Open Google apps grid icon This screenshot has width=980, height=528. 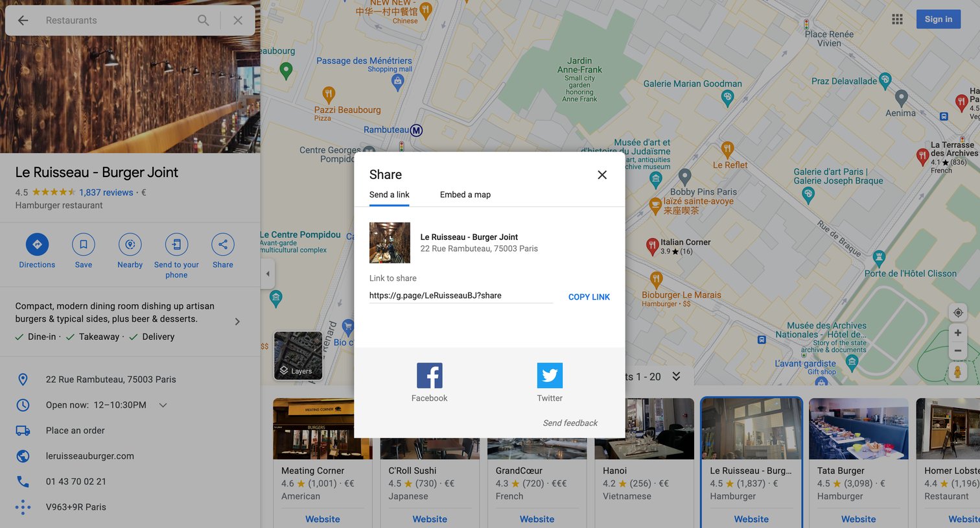[x=897, y=19]
